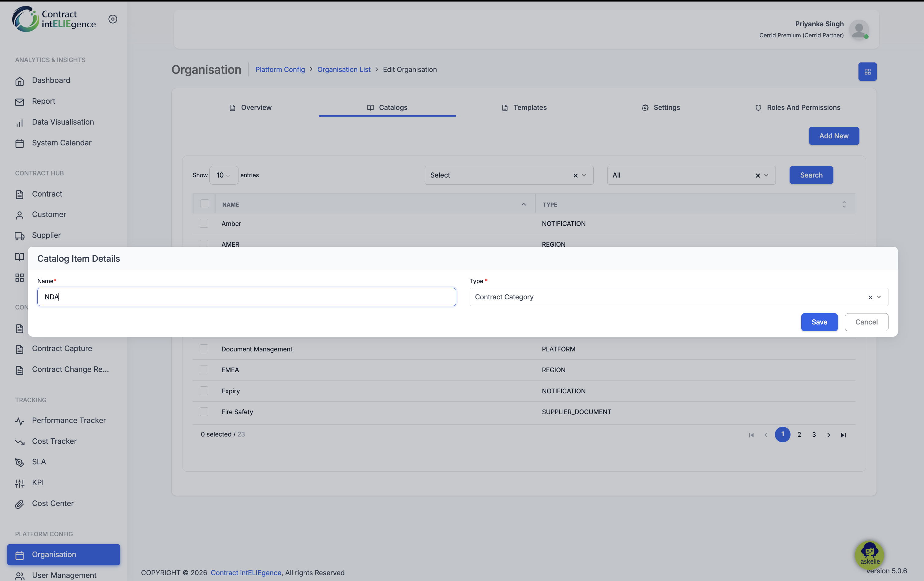The image size is (924, 581).
Task: Open Cost Center paperclip icon
Action: tap(20, 504)
